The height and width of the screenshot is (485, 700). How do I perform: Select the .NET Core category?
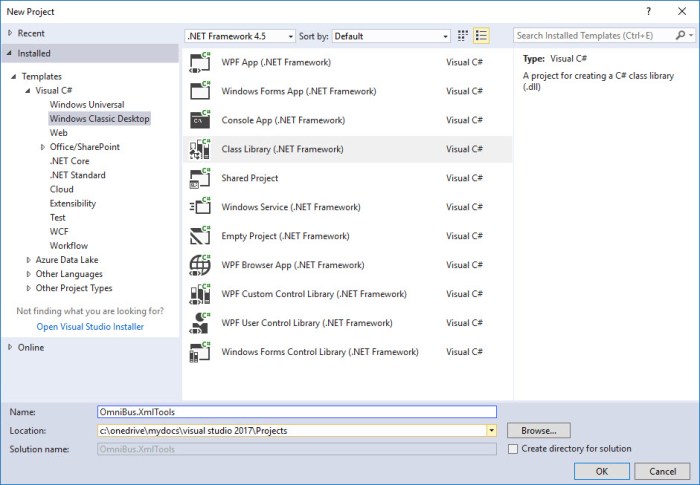(70, 160)
